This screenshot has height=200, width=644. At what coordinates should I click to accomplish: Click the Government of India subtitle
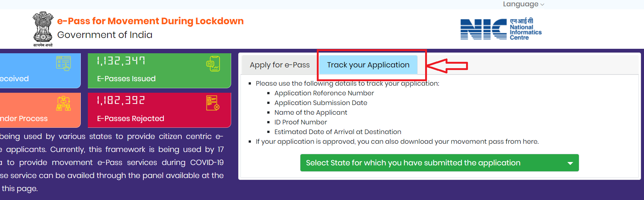pyautogui.click(x=105, y=35)
